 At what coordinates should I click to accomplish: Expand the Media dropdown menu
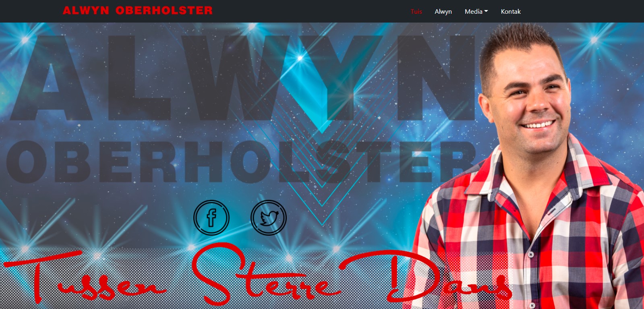tap(476, 12)
